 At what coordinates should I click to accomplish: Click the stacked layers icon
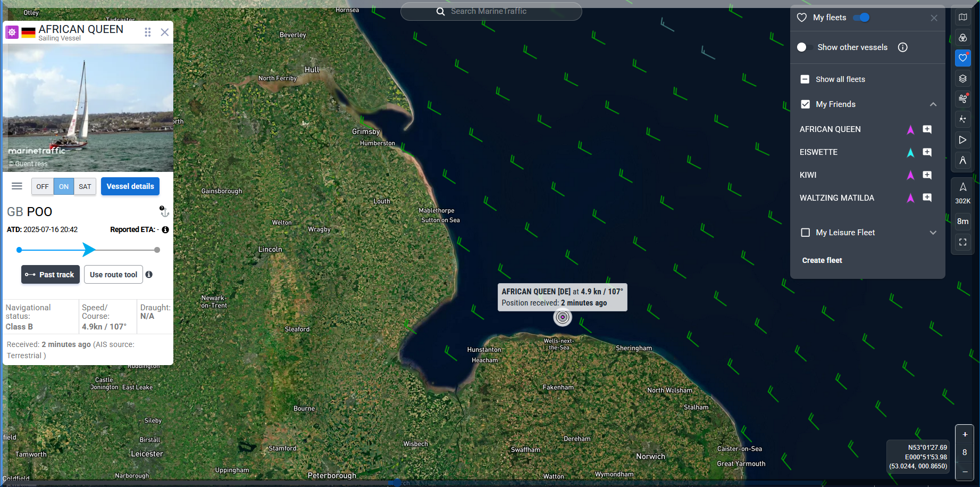pos(962,79)
